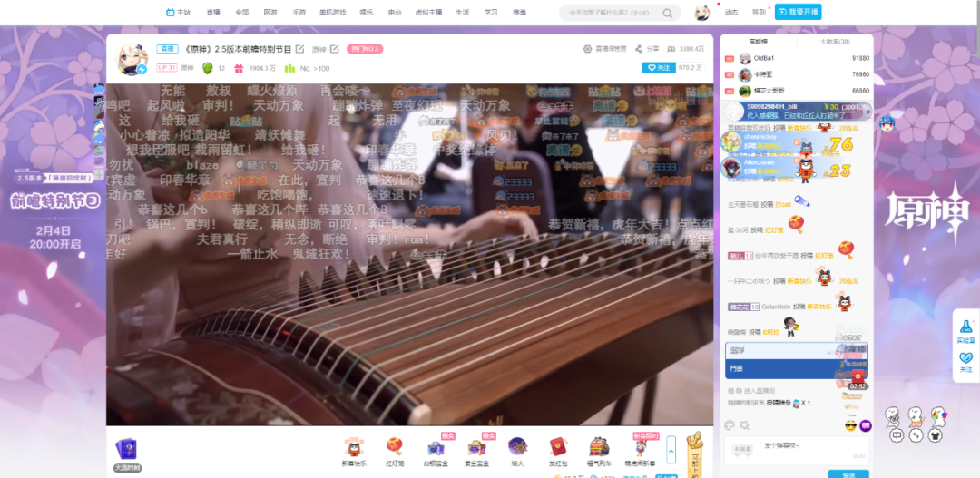Viewport: 980px width, 478px height.
Task: Pick the 福气列车 train gift icon
Action: pos(599,447)
